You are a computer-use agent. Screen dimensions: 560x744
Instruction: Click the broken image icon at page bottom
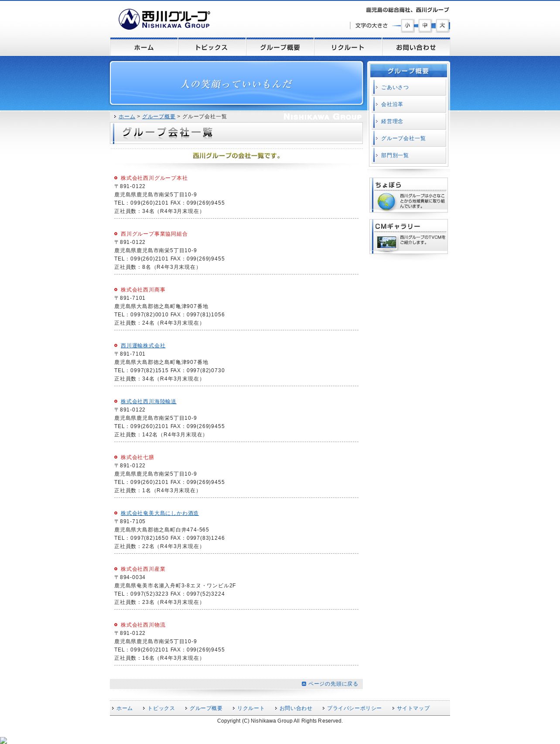point(3,741)
